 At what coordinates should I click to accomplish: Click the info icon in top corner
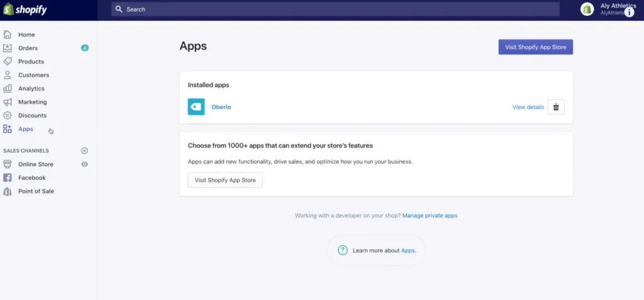tap(630, 13)
